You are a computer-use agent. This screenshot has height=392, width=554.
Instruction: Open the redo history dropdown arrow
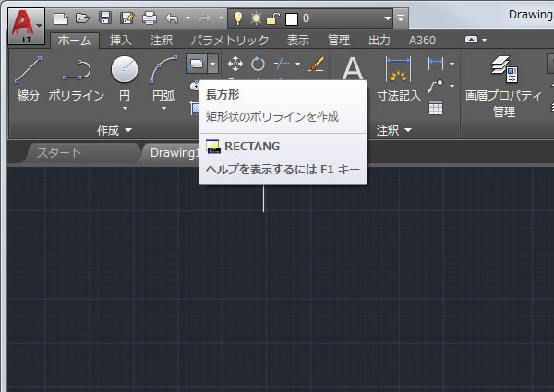(221, 18)
